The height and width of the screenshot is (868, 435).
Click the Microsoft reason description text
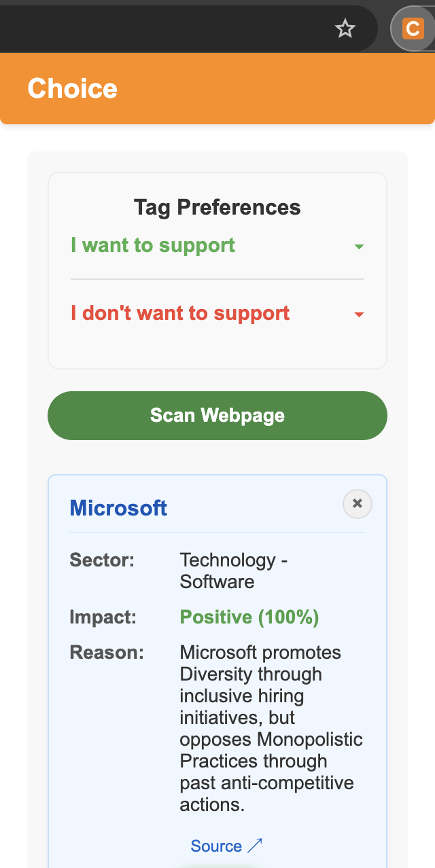(271, 728)
